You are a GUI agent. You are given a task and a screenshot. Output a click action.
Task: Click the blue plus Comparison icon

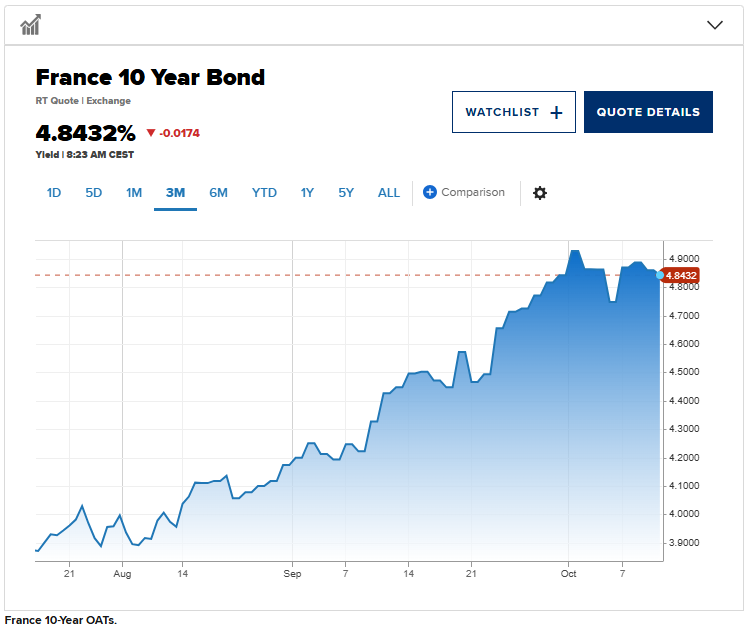pyautogui.click(x=429, y=192)
